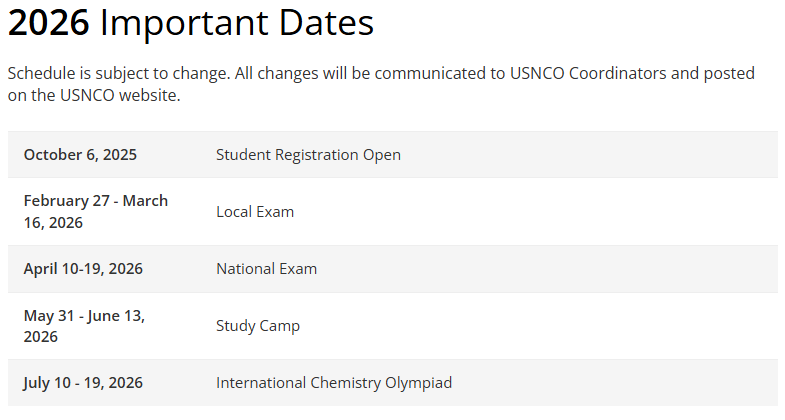Click the 2026 Important Dates heading
This screenshot has width=785, height=420.
[x=191, y=24]
